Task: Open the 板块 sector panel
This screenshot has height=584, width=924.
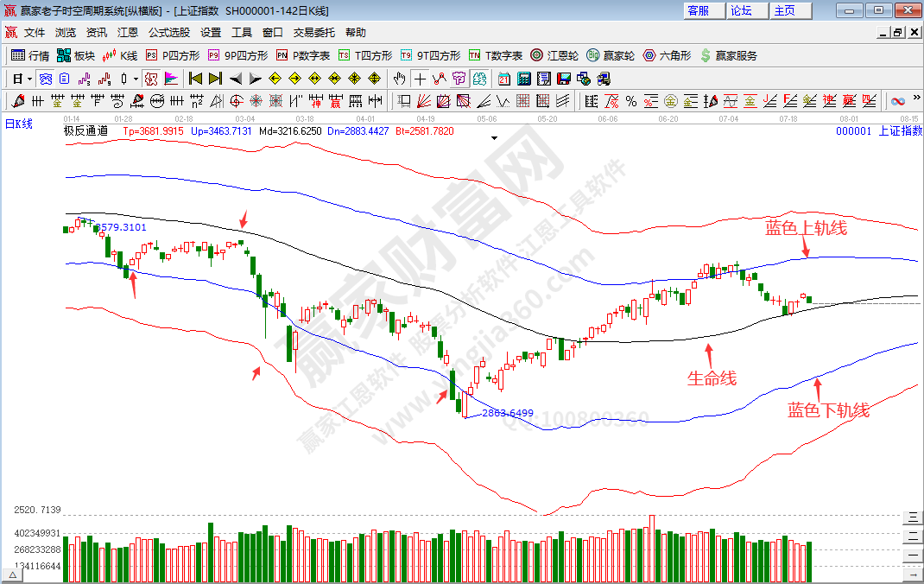Action: pos(76,55)
